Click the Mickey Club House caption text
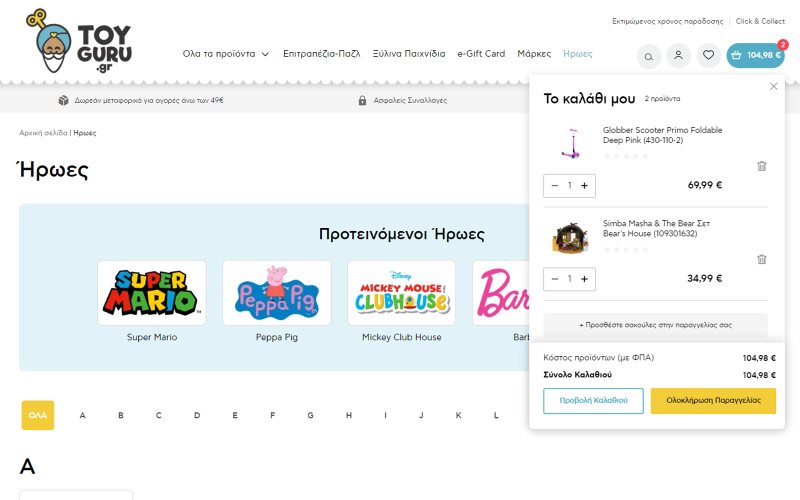Screen dimensions: 800x500 point(402,337)
